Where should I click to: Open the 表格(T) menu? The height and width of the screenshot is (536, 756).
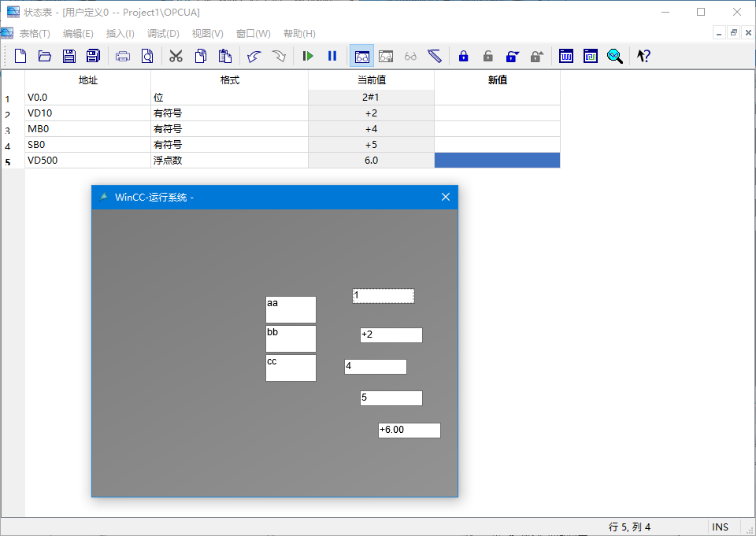[35, 33]
